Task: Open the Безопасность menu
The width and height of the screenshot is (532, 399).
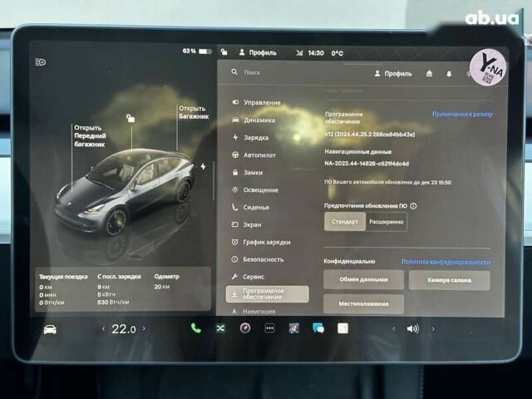Action: pos(258,259)
